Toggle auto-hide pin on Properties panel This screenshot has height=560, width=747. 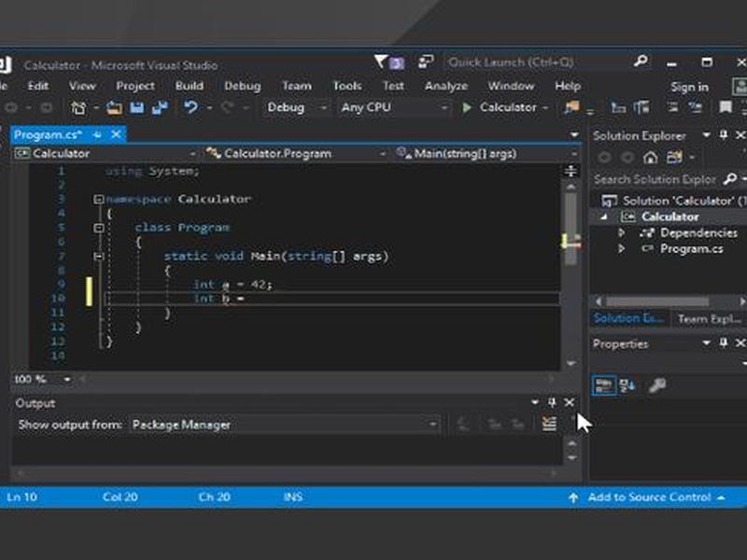[x=723, y=343]
